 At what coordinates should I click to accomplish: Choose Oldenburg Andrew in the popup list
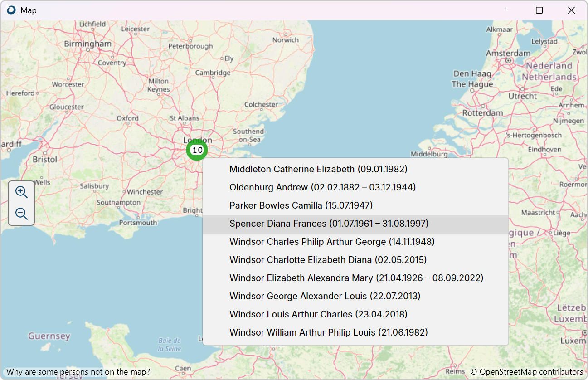(x=322, y=187)
